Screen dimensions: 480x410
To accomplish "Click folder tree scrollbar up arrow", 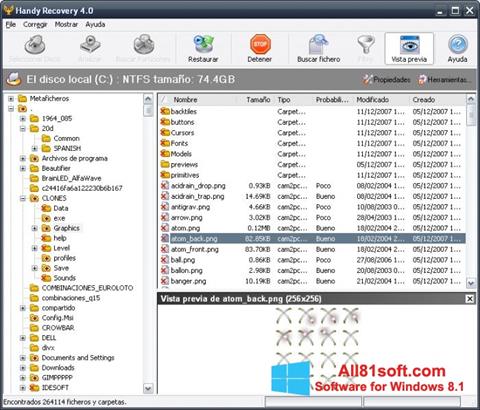I will [x=148, y=99].
